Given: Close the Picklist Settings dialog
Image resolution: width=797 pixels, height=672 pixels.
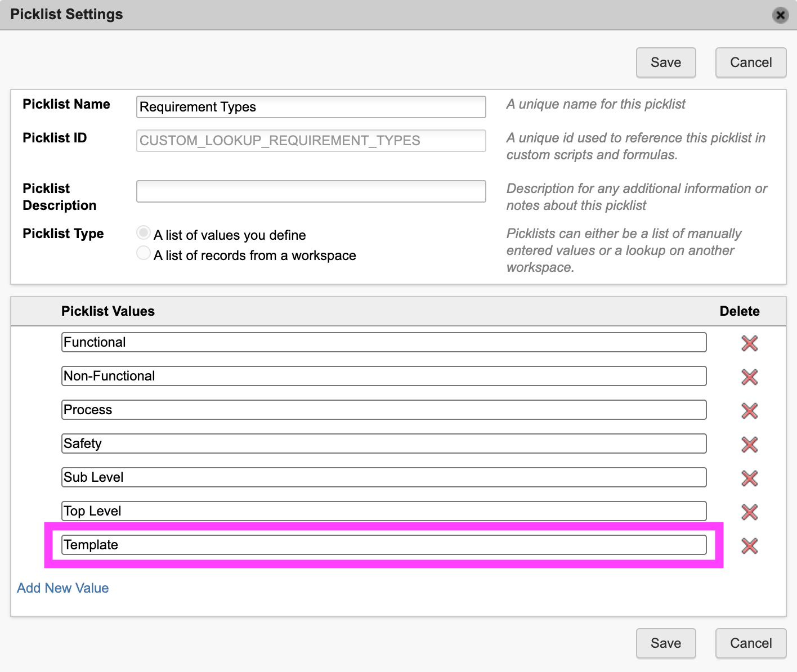Looking at the screenshot, I should point(780,15).
